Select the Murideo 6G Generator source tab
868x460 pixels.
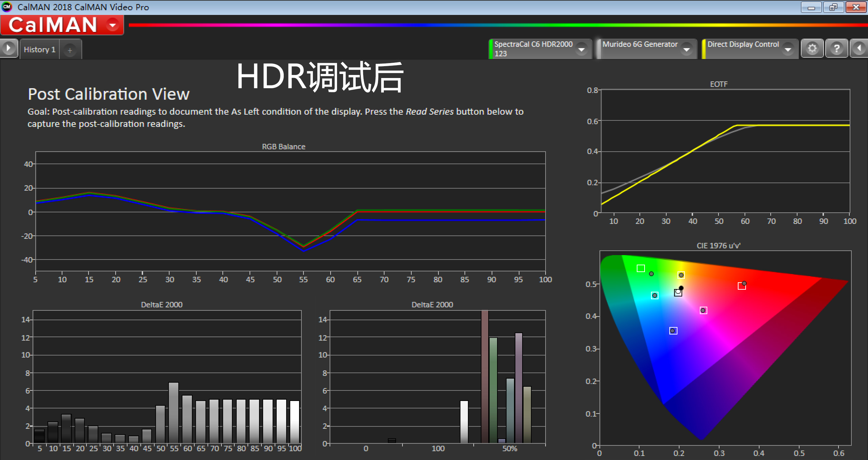click(x=646, y=49)
